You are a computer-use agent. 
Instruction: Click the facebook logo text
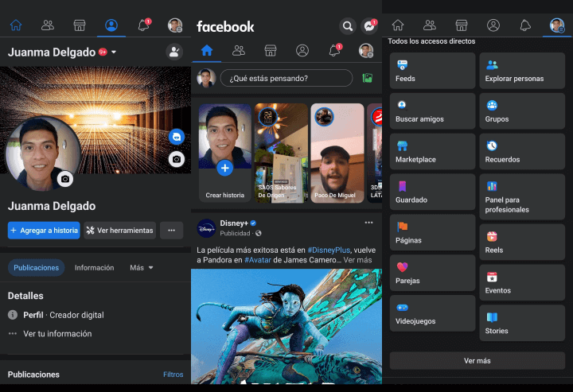[225, 27]
